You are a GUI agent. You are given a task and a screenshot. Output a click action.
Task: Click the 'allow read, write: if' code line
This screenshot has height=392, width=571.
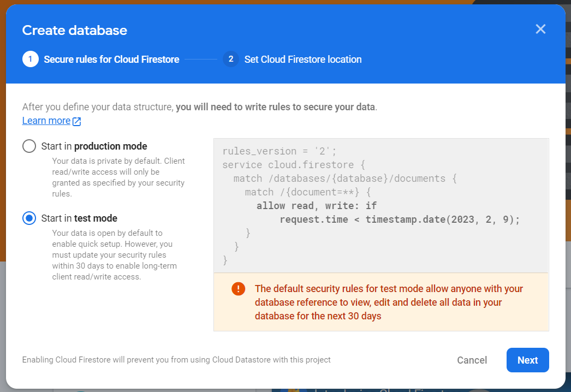click(317, 206)
